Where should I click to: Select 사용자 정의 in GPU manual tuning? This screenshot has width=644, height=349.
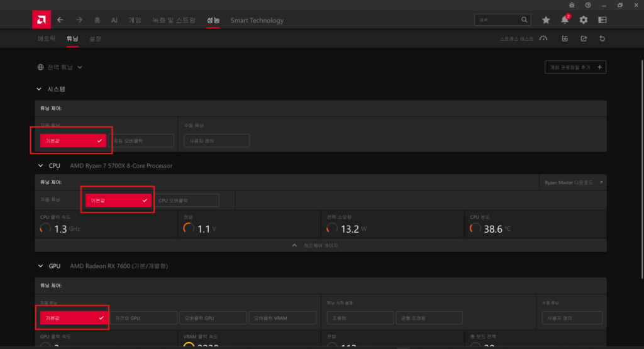tap(572, 318)
